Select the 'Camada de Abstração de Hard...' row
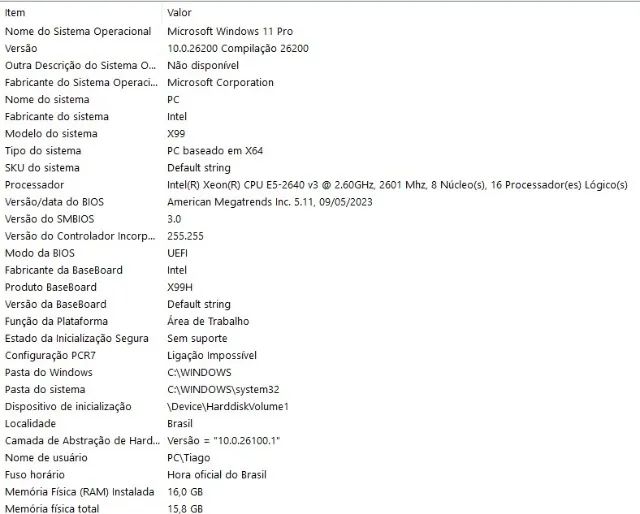Viewport: 640px width, 514px height. (x=82, y=441)
